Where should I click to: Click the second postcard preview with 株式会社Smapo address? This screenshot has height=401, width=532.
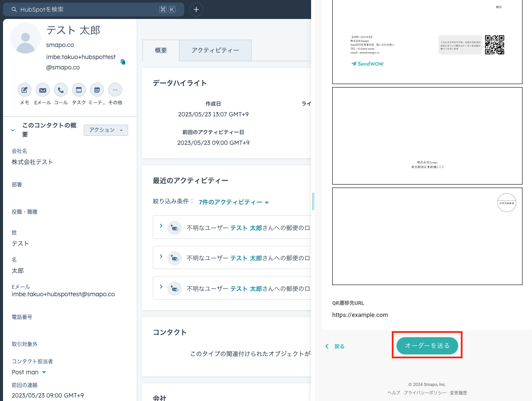point(427,136)
